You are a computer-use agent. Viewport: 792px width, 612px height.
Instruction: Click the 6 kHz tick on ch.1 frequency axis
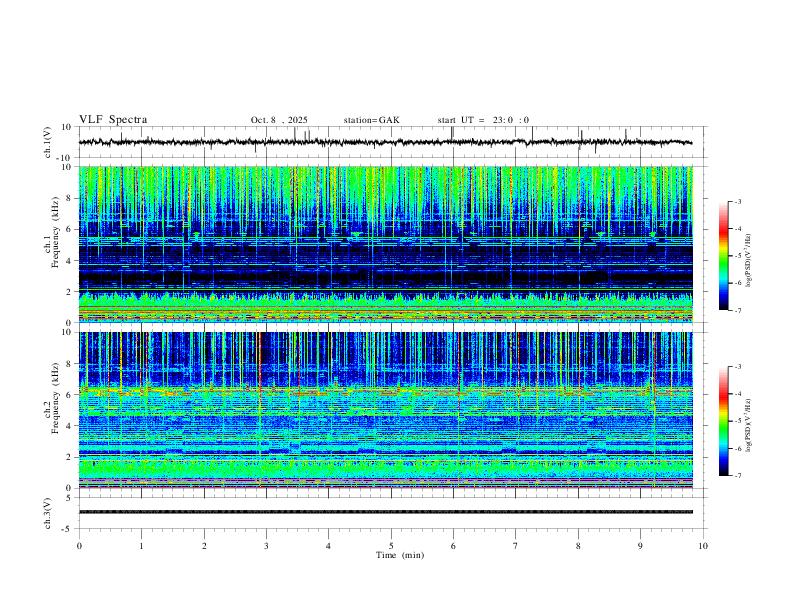70,230
